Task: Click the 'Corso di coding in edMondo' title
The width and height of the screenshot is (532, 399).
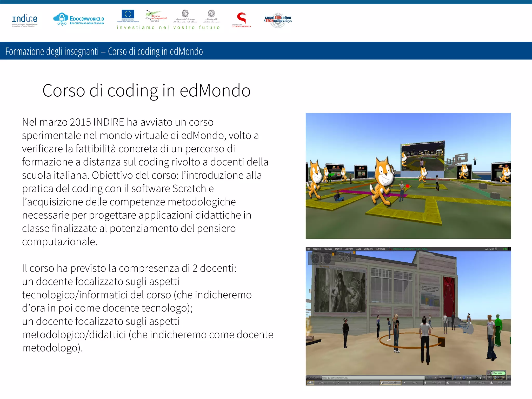Action: 147,91
